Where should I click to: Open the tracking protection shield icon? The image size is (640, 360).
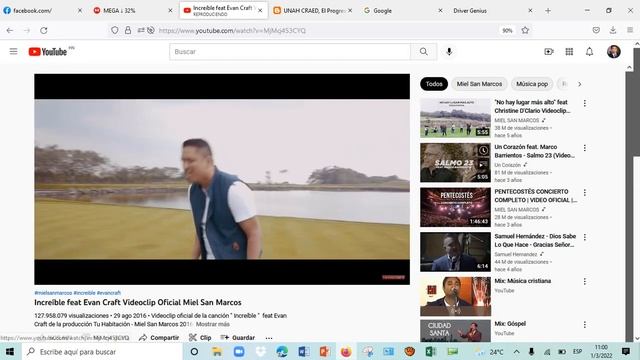pyautogui.click(x=115, y=30)
